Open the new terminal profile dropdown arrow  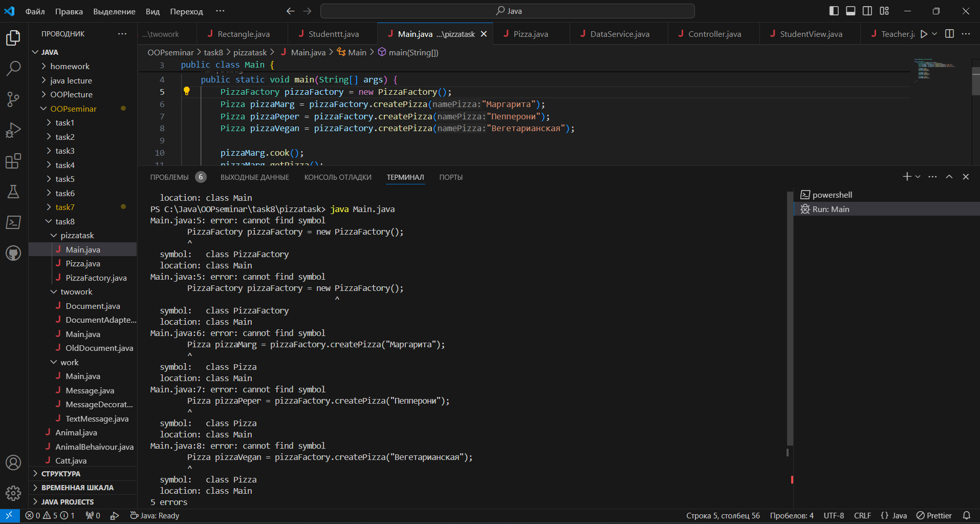pos(918,177)
